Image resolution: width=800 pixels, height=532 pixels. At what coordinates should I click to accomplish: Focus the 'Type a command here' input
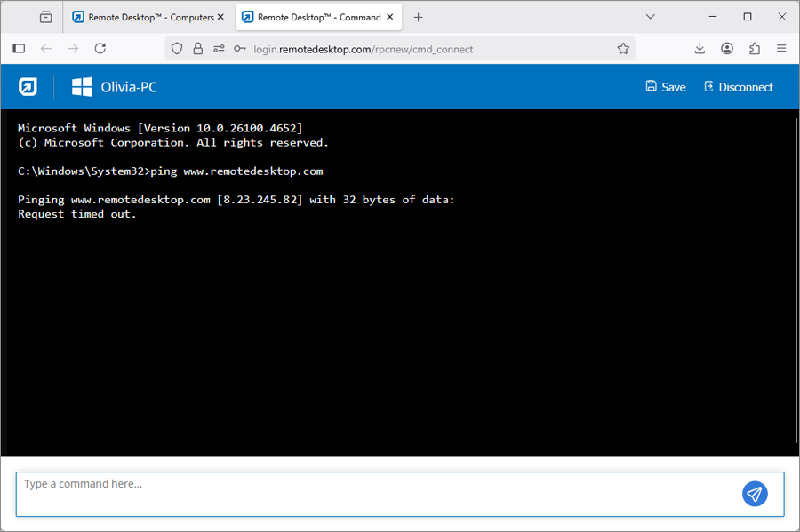[373, 493]
